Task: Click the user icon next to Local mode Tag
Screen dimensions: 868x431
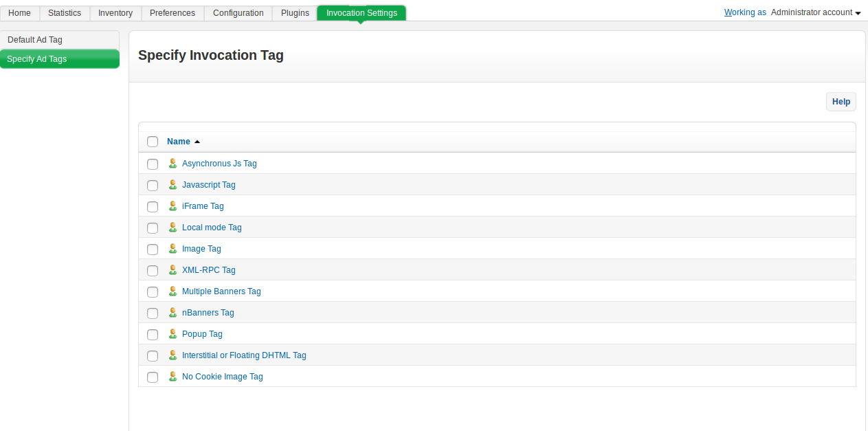Action: [173, 228]
